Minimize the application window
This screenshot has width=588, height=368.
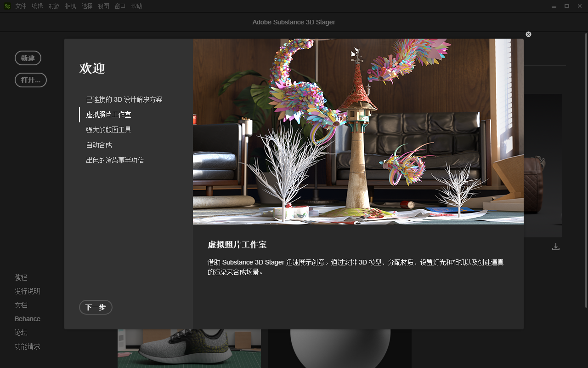[x=554, y=6]
